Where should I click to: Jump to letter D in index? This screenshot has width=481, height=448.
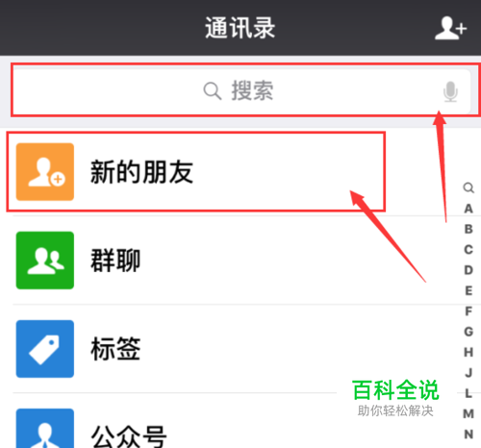pyautogui.click(x=468, y=270)
